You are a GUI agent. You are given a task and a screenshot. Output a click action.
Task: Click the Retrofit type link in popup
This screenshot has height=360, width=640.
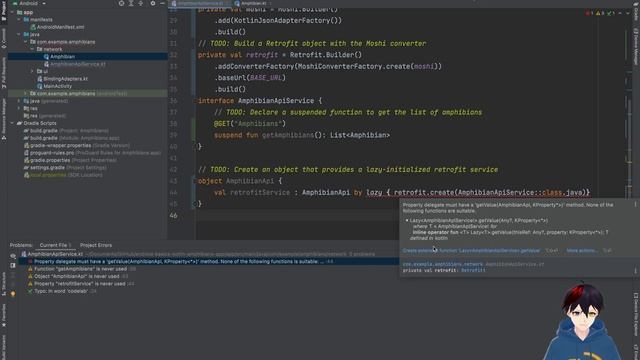473,270
